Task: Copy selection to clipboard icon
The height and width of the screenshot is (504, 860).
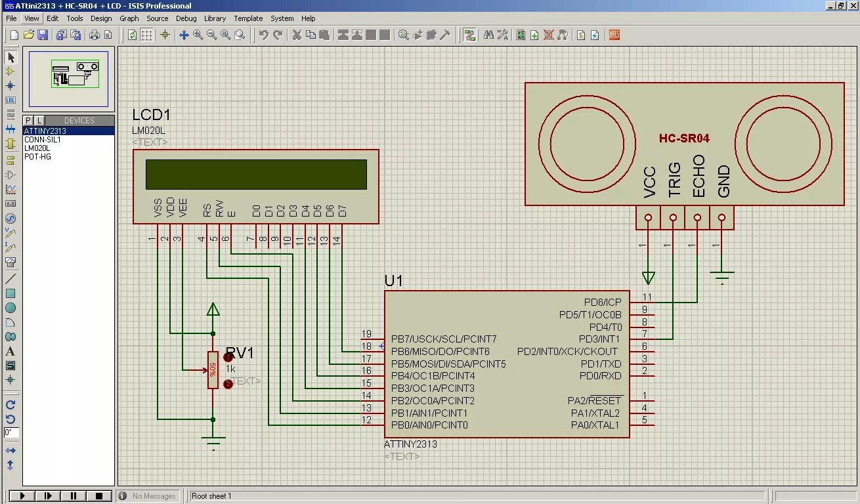Action: click(x=311, y=35)
